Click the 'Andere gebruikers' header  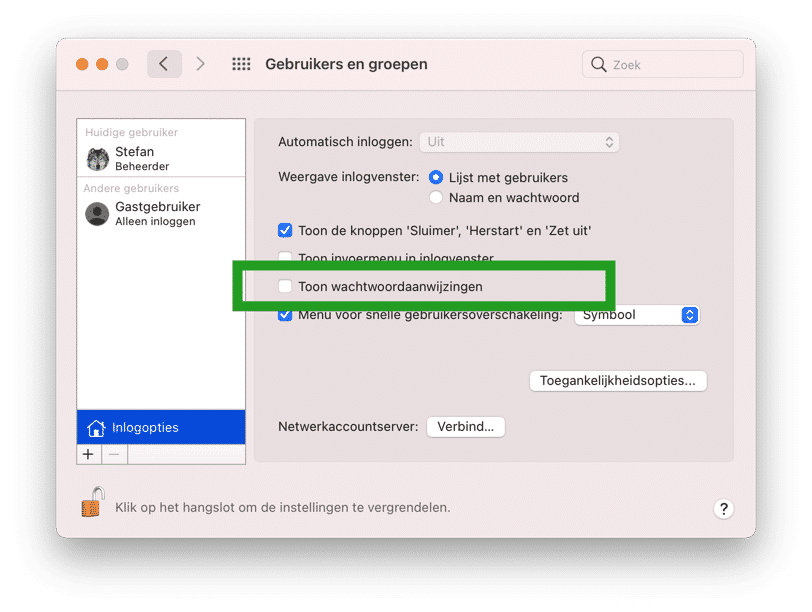pos(132,188)
